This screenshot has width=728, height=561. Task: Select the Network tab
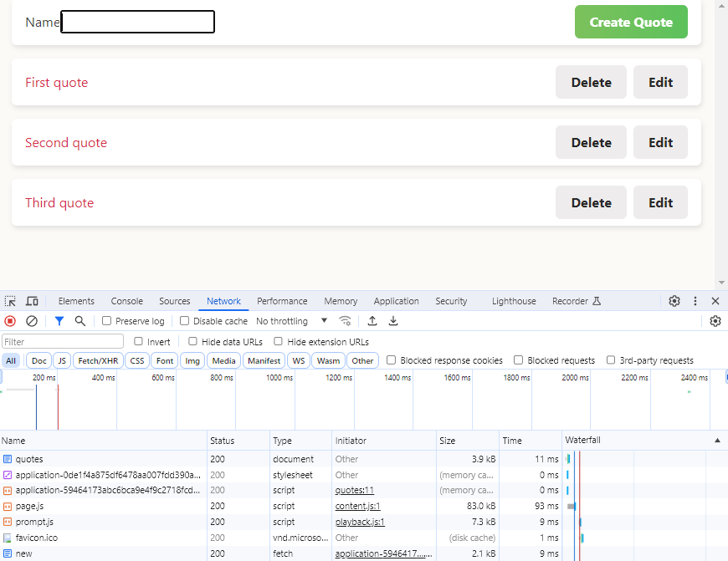click(x=223, y=301)
